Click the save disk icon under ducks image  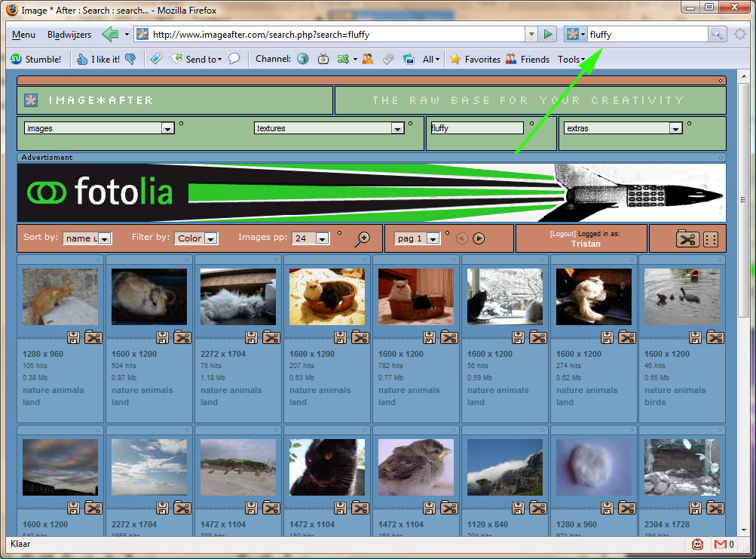(696, 337)
